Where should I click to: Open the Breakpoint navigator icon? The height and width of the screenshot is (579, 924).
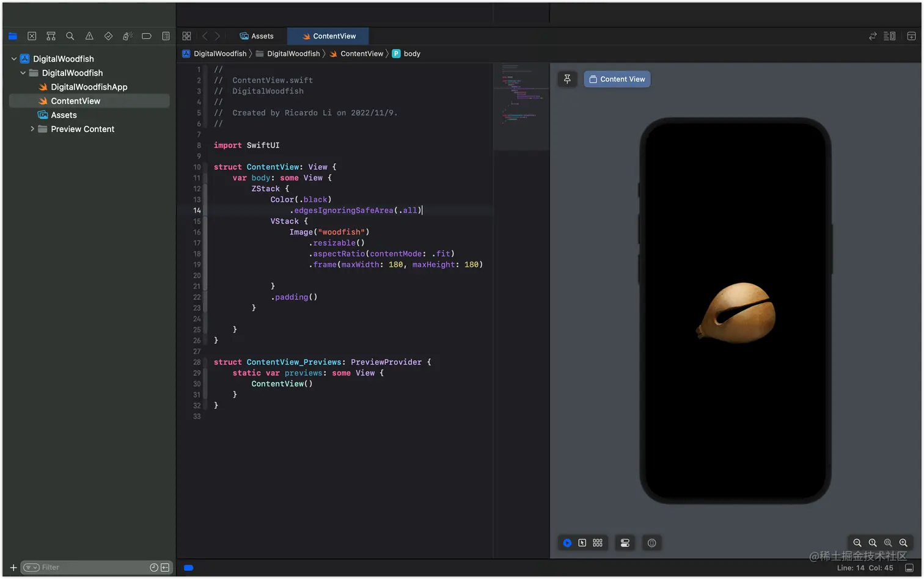(x=147, y=36)
